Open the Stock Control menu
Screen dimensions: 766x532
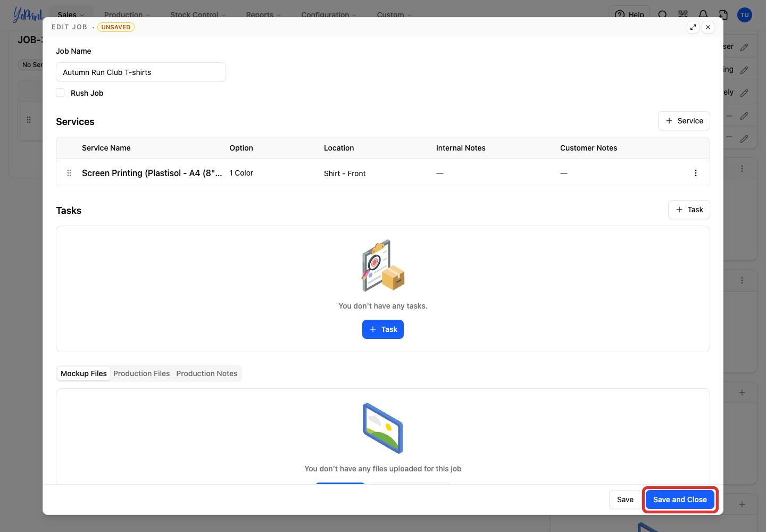click(x=198, y=14)
